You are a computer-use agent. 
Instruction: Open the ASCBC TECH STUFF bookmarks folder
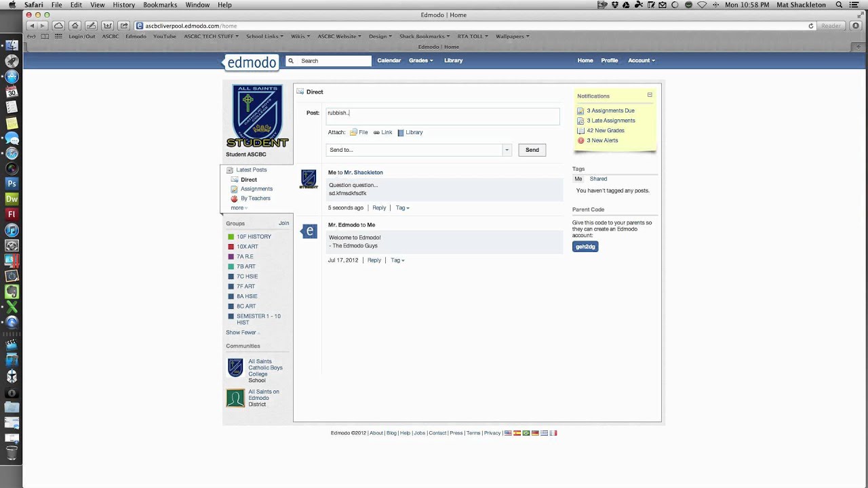(x=212, y=36)
